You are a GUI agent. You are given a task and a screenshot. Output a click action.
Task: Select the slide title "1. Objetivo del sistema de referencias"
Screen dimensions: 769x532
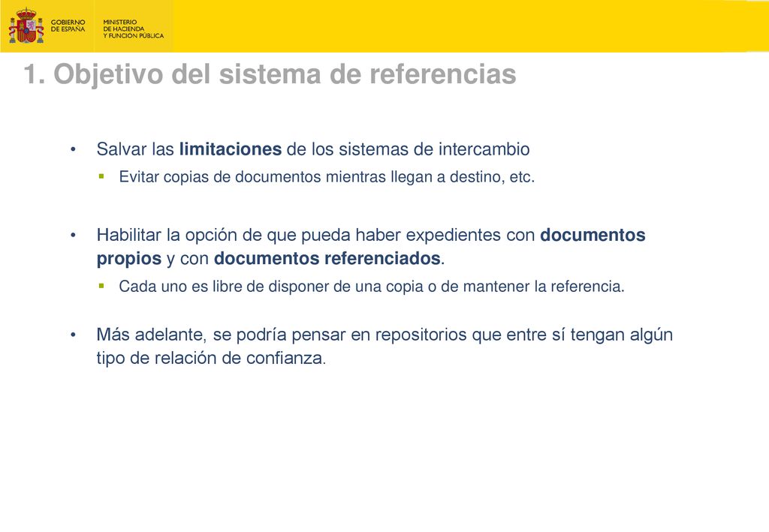point(270,74)
